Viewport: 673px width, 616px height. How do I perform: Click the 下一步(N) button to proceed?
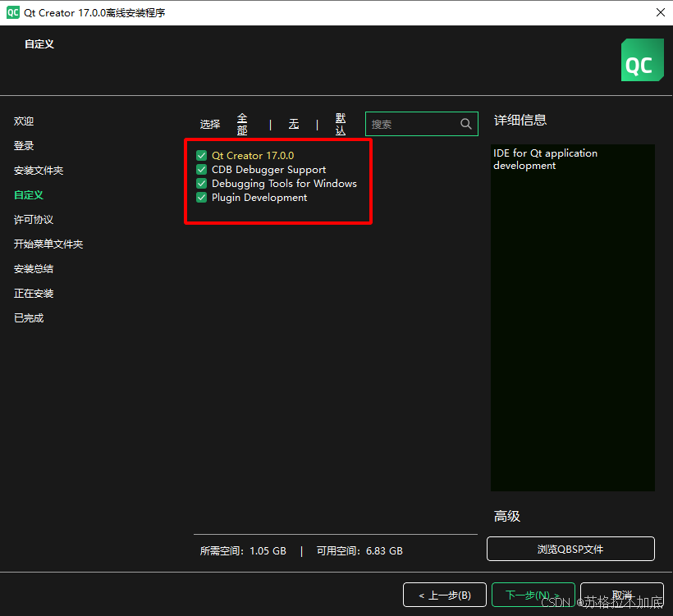(533, 595)
